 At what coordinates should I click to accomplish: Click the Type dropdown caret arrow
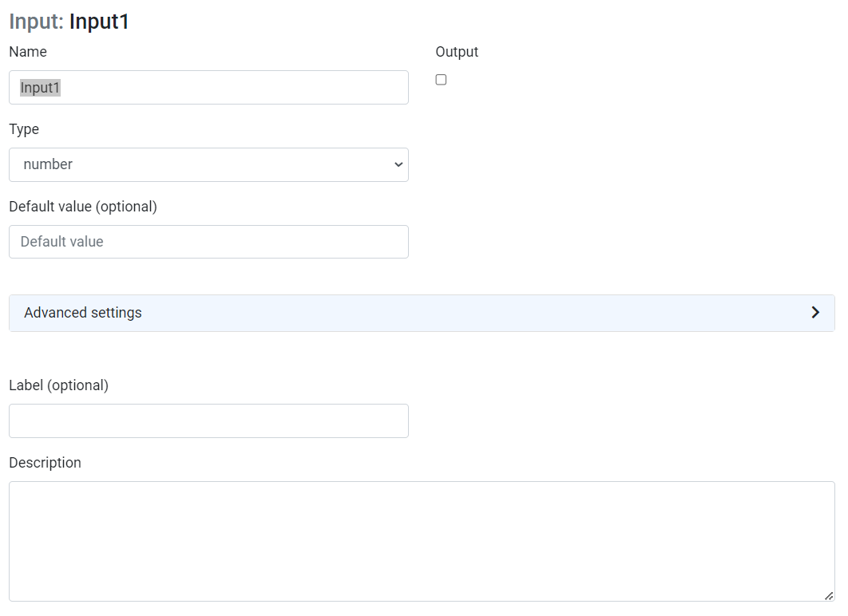pyautogui.click(x=398, y=164)
